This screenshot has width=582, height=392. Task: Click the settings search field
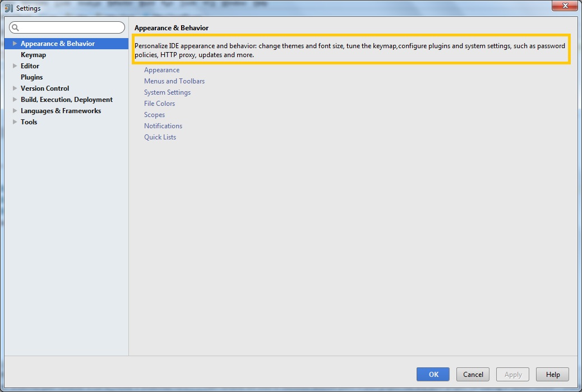click(67, 27)
